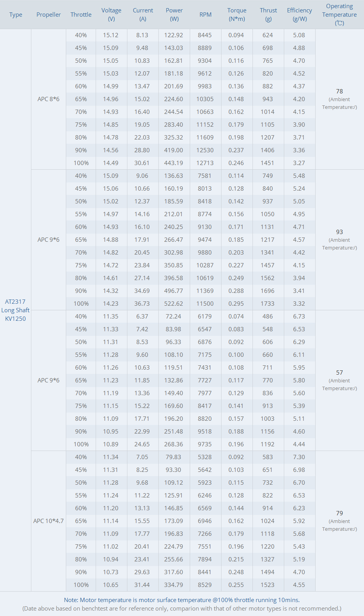Click the Operating Temperature column header
The image size is (364, 616).
pyautogui.click(x=339, y=15)
